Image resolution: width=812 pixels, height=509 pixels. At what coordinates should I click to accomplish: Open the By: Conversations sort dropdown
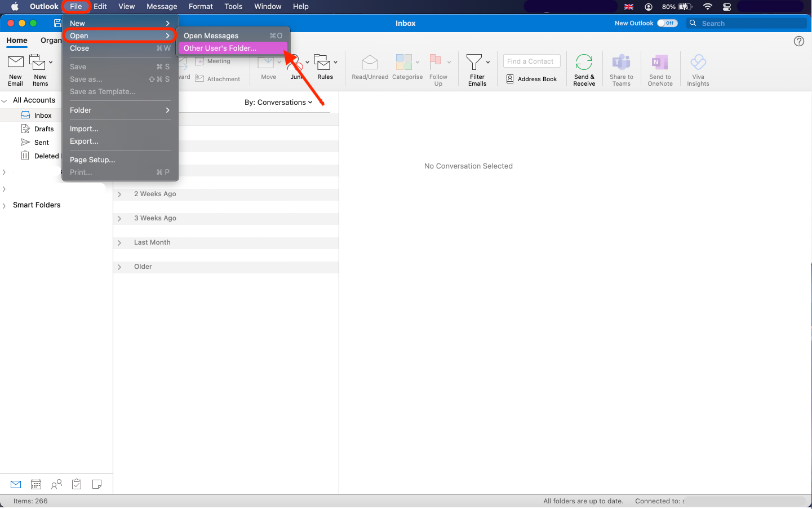click(x=278, y=103)
